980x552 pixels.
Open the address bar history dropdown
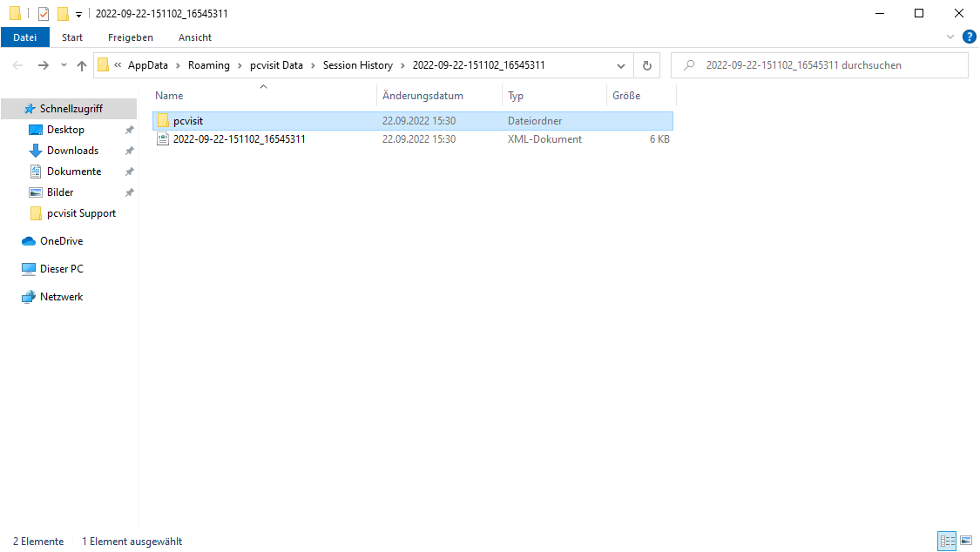click(621, 65)
